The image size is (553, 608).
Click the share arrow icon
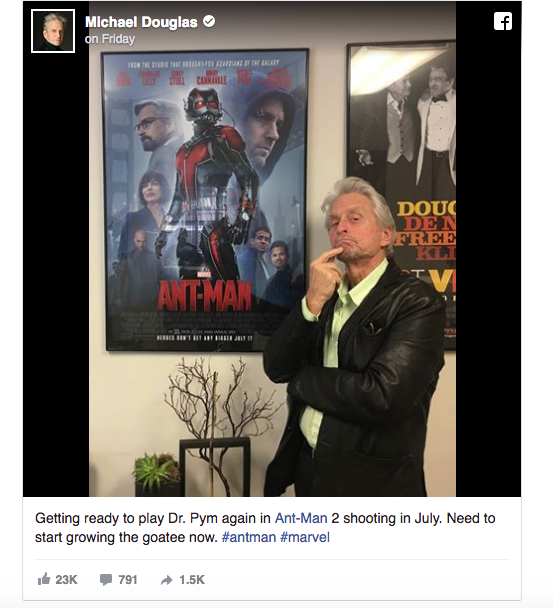pos(167,580)
